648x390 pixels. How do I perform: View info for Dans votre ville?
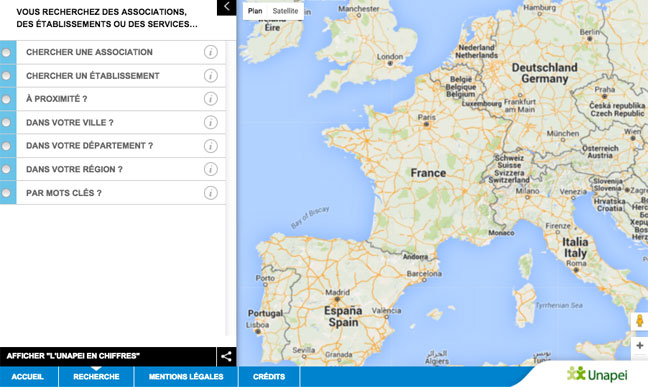(211, 122)
